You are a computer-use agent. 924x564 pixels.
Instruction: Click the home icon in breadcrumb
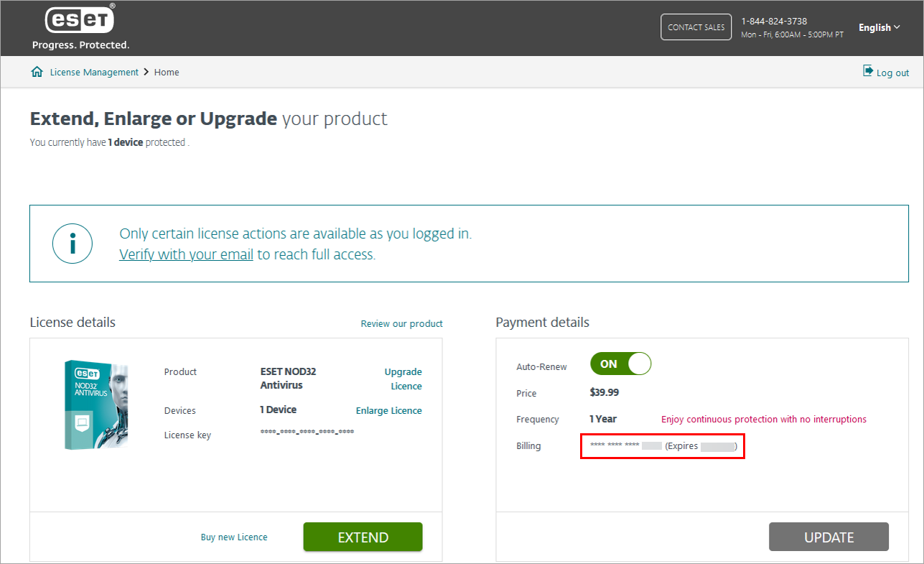coord(37,72)
